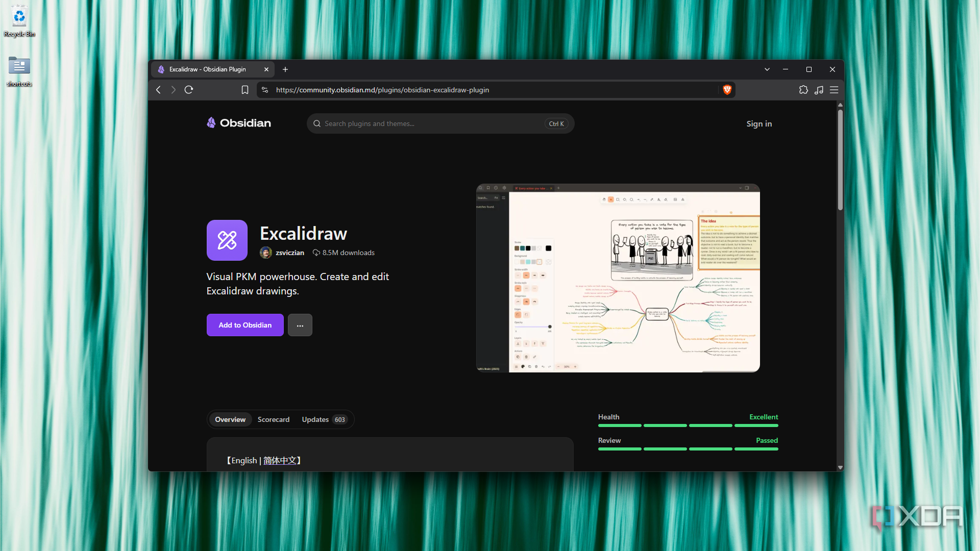Open Brave Shields lion icon
The image size is (980, 551).
(727, 90)
